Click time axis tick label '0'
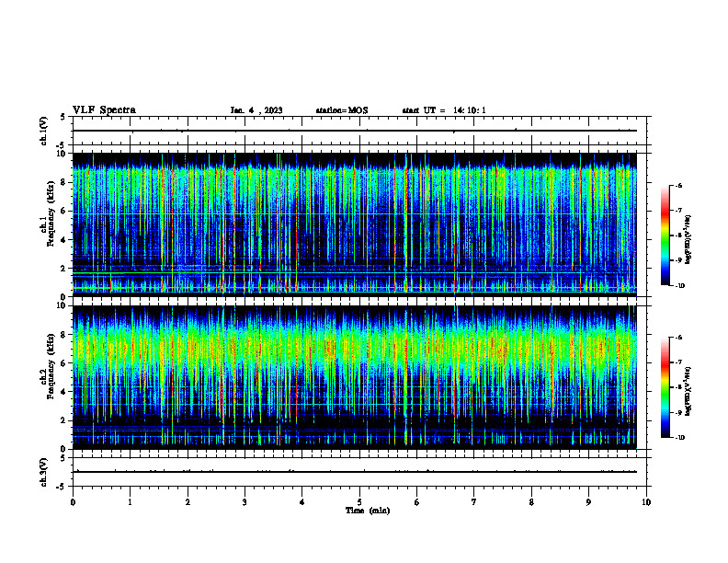Screen dimensions: 728x563 pos(73,502)
